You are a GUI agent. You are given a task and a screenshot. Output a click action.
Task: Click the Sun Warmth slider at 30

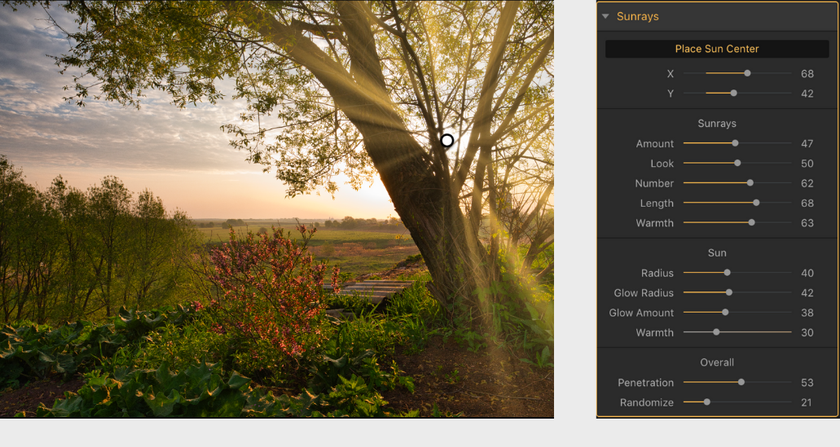click(x=737, y=332)
